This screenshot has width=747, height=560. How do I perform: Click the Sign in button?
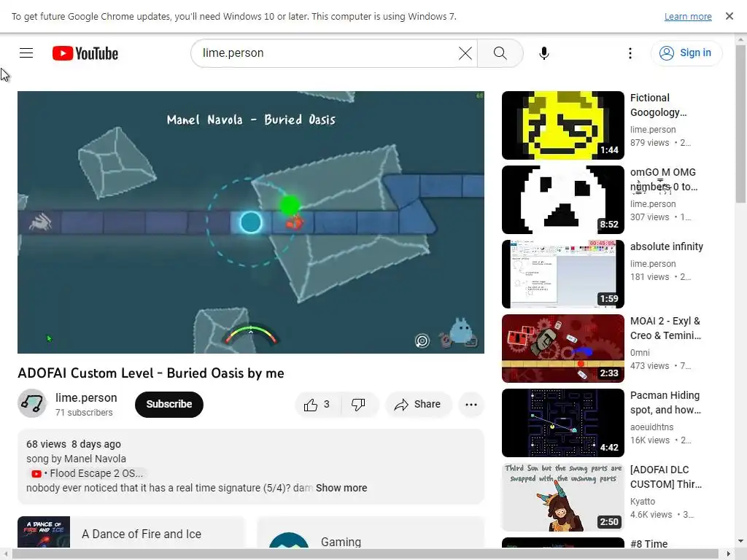(686, 52)
